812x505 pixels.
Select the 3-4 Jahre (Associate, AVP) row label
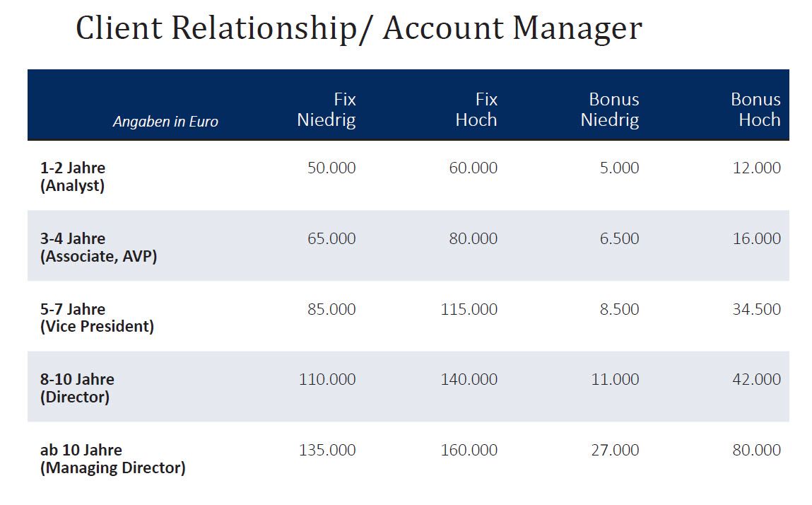[x=98, y=248]
